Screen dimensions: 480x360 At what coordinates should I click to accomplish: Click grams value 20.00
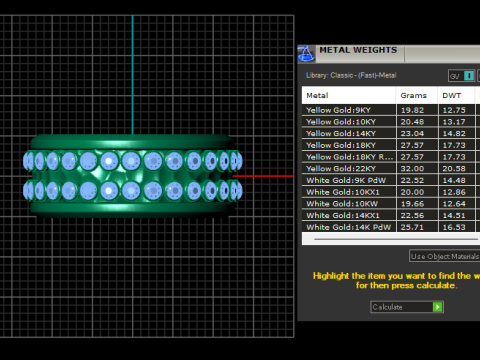pyautogui.click(x=412, y=192)
